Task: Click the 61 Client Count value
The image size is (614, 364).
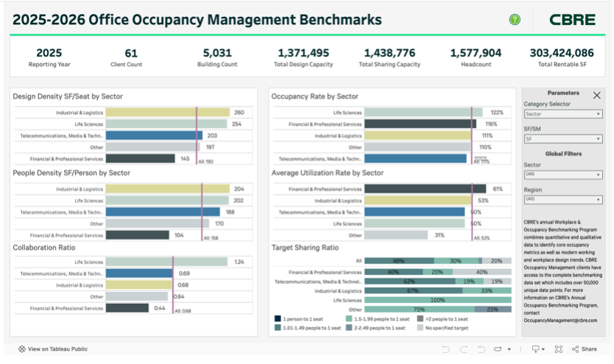Action: coord(131,53)
